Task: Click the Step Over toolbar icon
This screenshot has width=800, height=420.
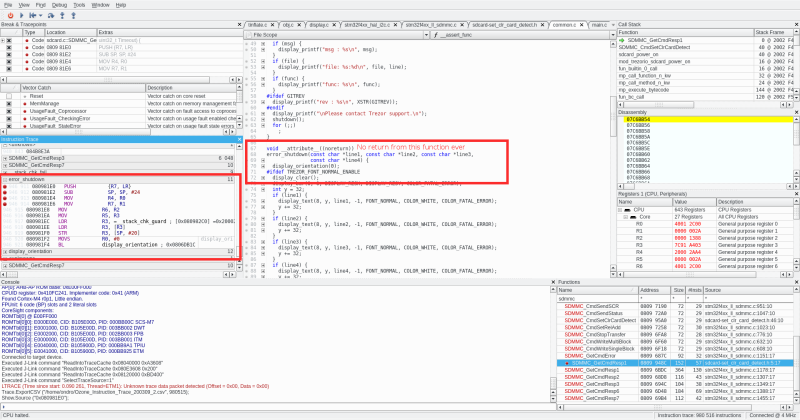Action: click(x=51, y=15)
